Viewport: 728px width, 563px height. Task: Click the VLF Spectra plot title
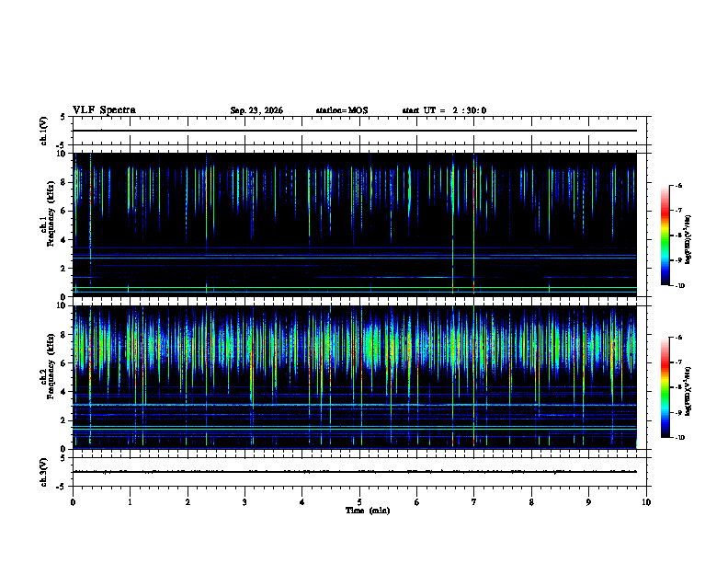tap(104, 110)
